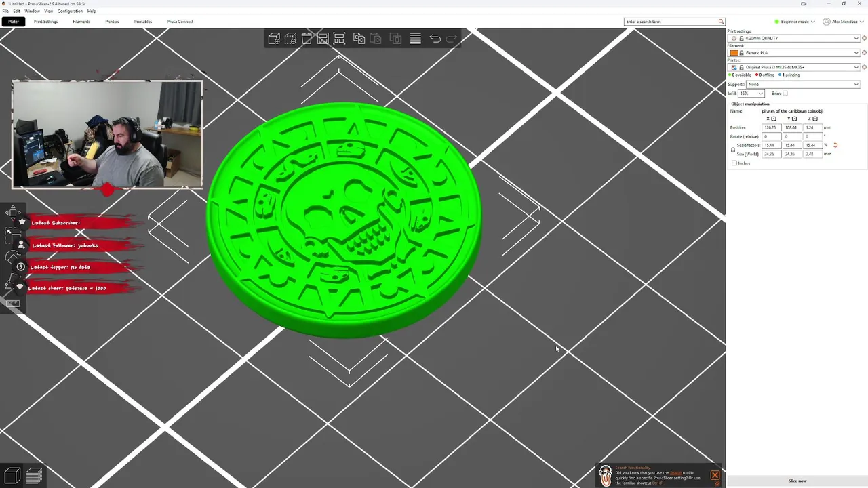Image resolution: width=868 pixels, height=488 pixels.
Task: Switch to the Printers tab
Action: pos(112,22)
